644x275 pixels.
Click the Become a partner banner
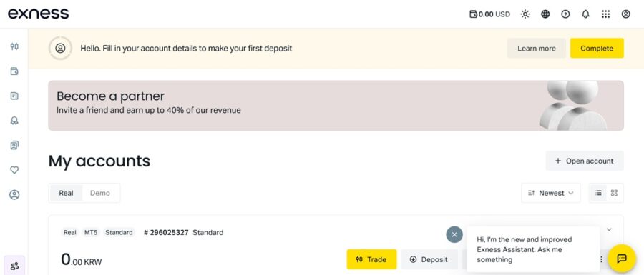pos(336,105)
